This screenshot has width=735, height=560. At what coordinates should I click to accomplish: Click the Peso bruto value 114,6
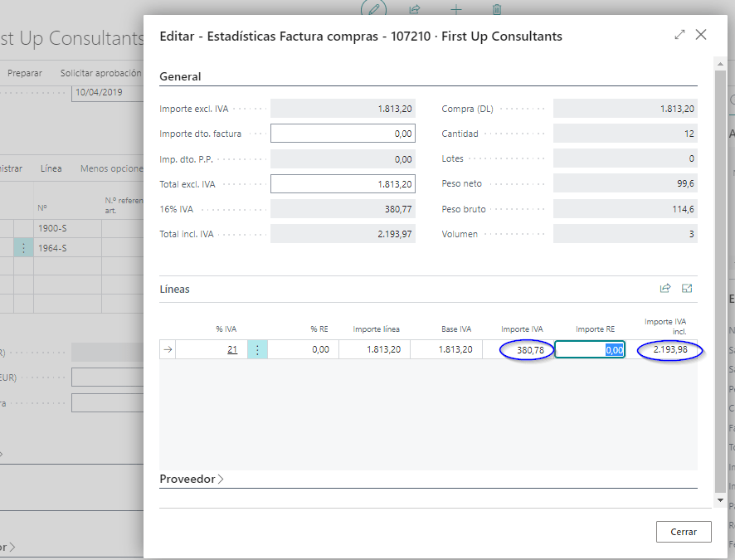tap(625, 209)
